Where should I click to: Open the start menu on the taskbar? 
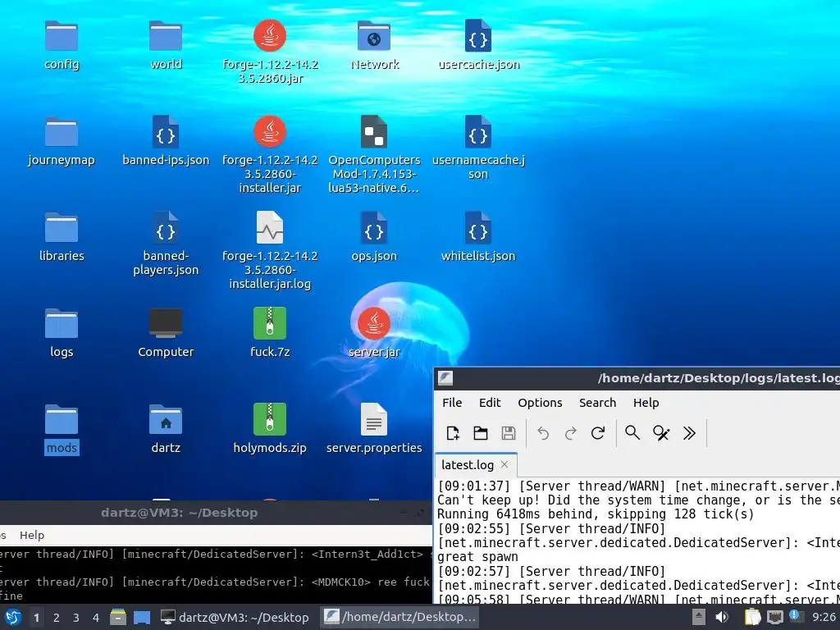[12, 617]
